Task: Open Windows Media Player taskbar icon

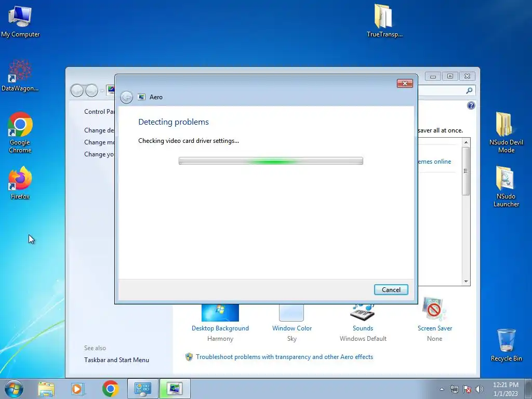Action: tap(78, 389)
